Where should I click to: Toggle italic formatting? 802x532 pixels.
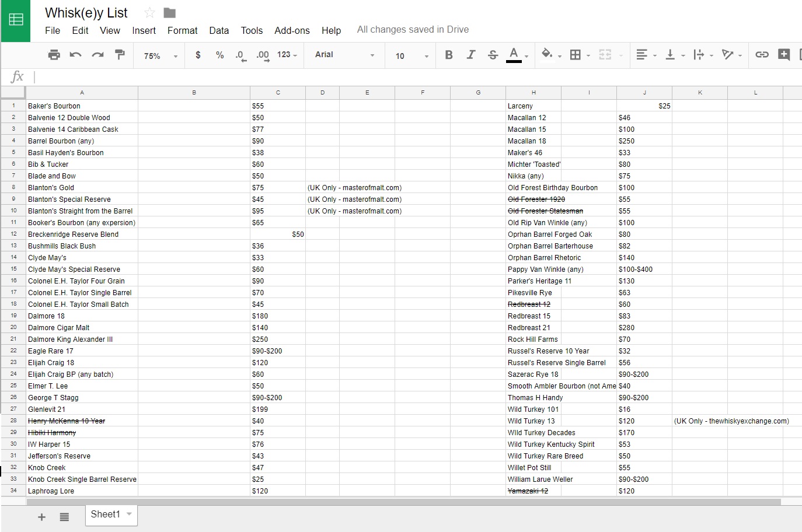click(x=471, y=55)
